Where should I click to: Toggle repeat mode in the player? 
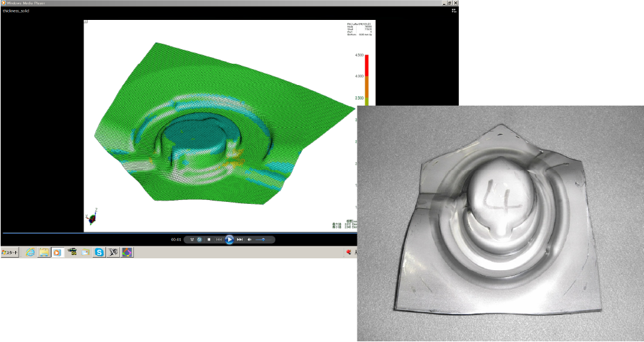click(x=200, y=240)
